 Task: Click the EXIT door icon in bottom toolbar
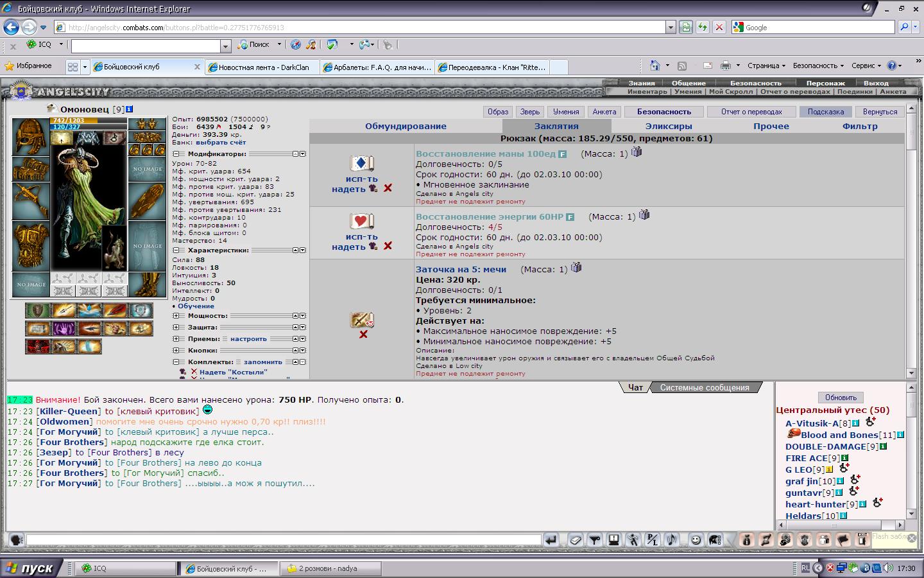tap(862, 539)
